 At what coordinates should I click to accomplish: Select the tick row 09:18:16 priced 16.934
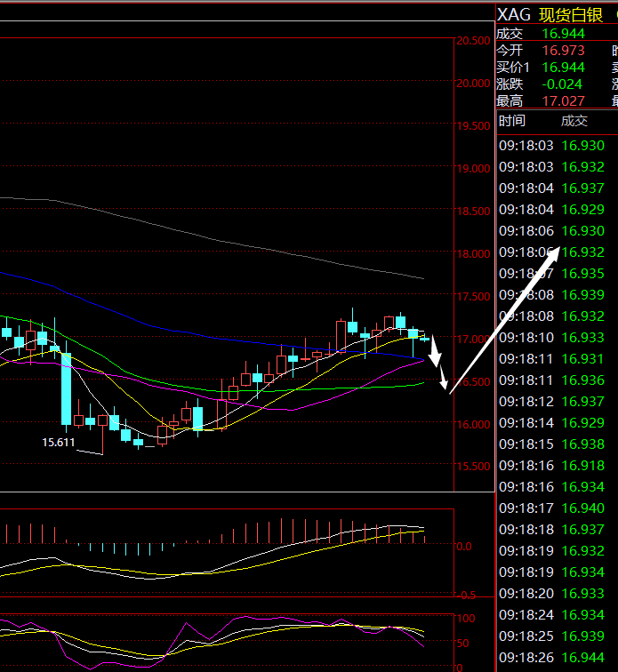click(x=551, y=487)
